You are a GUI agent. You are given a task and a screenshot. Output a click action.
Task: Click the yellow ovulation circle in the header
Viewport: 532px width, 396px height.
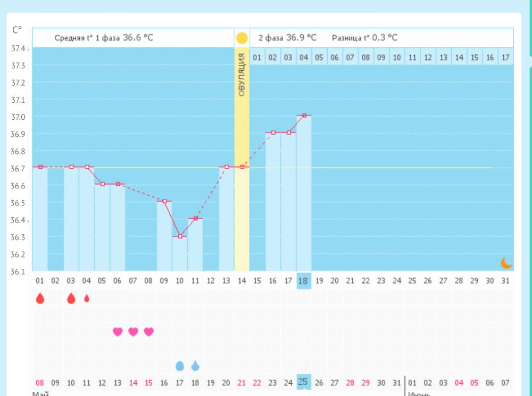[242, 38]
